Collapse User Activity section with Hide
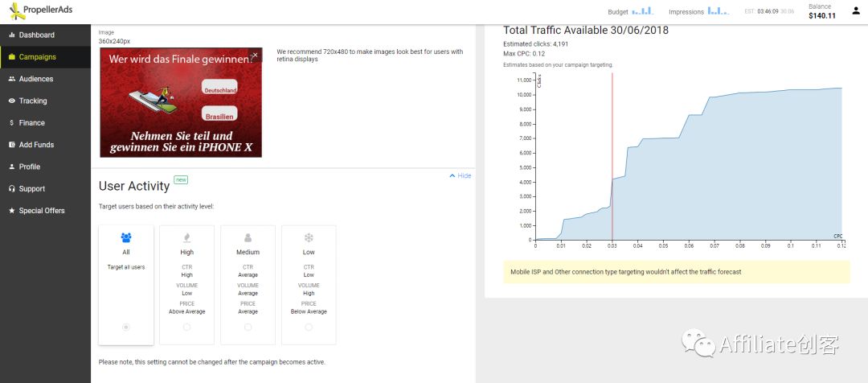The width and height of the screenshot is (868, 383). [x=460, y=175]
